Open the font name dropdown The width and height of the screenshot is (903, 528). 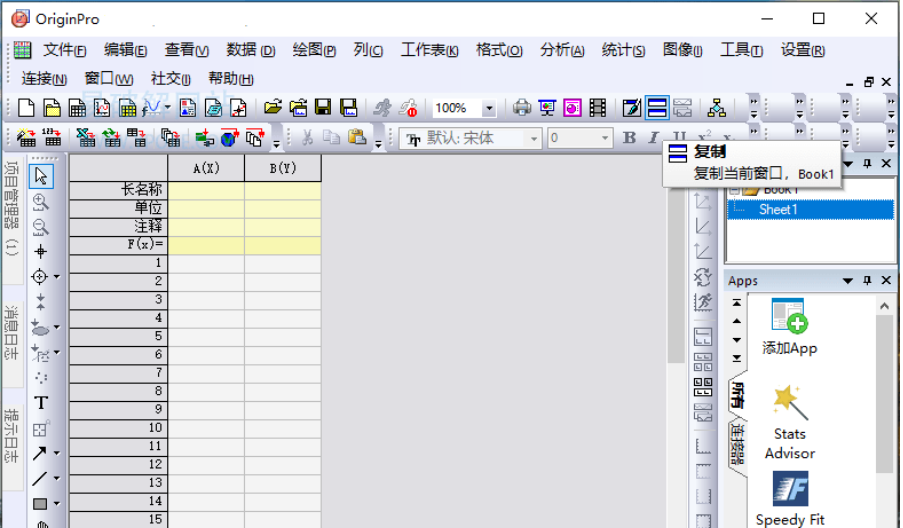click(x=534, y=138)
